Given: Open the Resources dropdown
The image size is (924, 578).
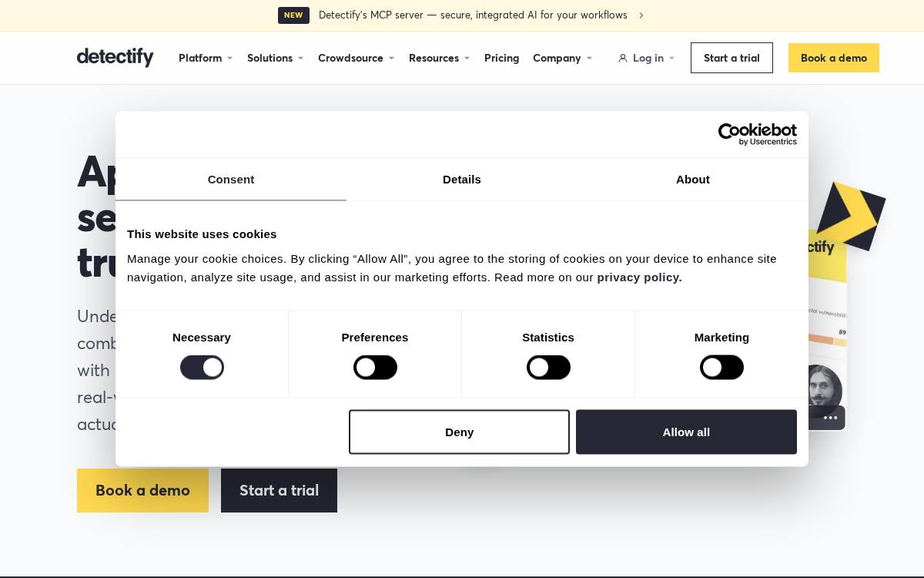Looking at the screenshot, I should pos(439,58).
